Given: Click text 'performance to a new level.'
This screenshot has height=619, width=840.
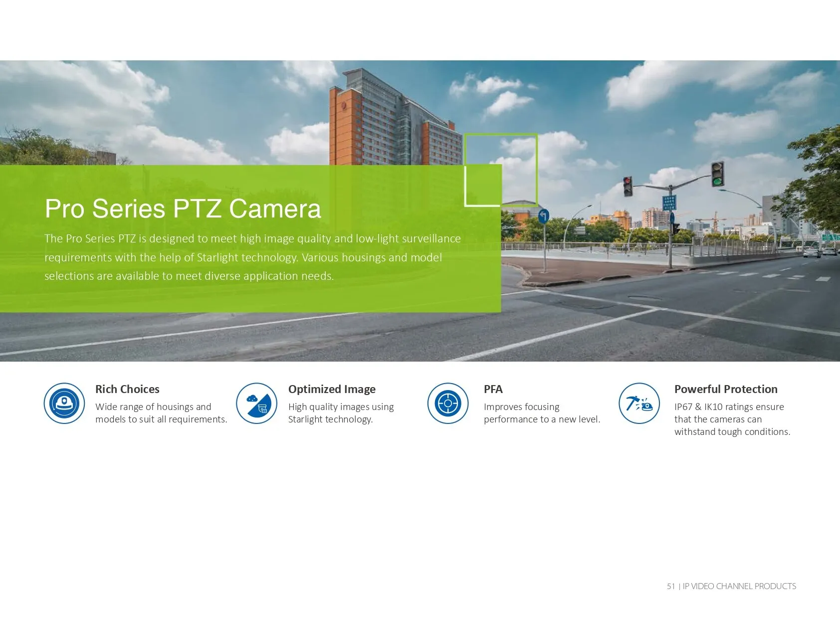Looking at the screenshot, I should pos(542,419).
